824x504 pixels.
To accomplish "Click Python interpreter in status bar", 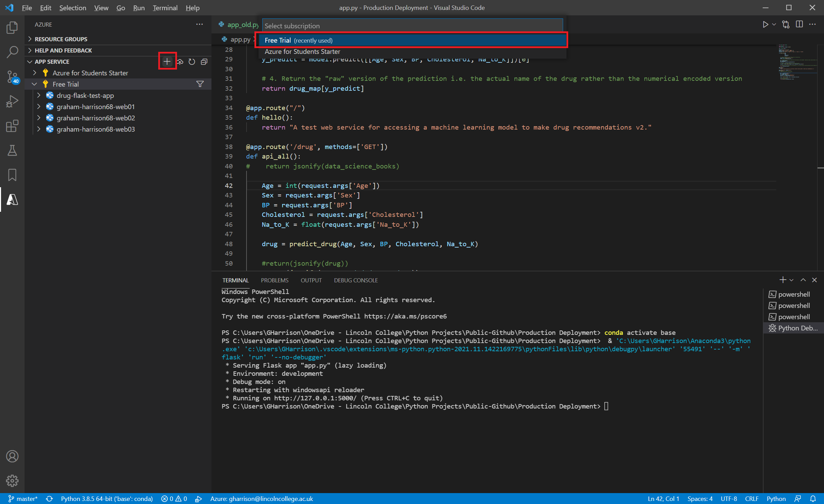I will click(106, 499).
